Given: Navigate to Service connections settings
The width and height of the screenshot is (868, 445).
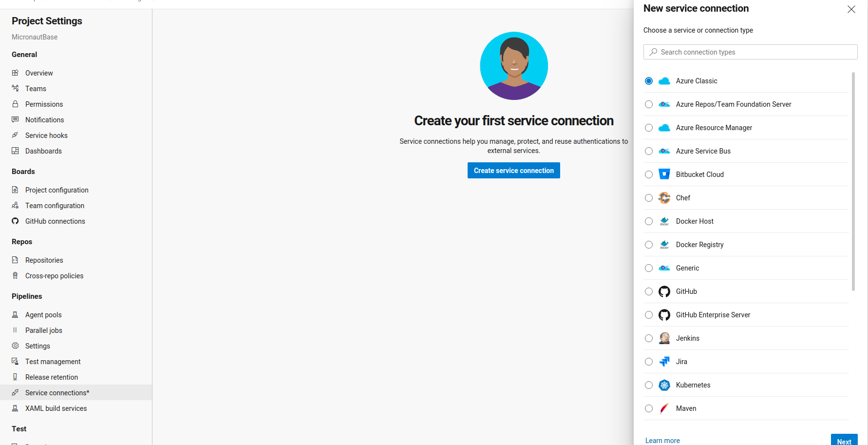Looking at the screenshot, I should point(76,392).
